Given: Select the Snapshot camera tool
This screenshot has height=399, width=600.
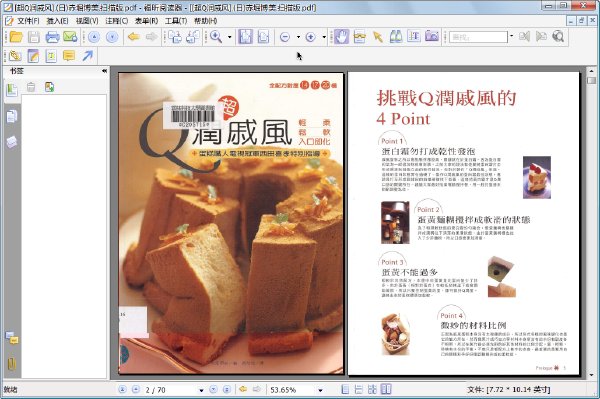Looking at the screenshot, I should [x=432, y=37].
